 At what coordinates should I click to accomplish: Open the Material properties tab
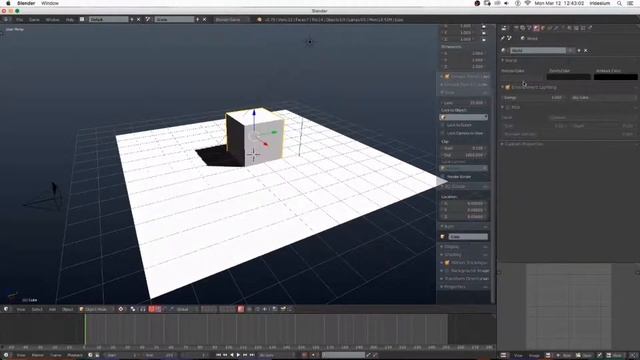coord(569,28)
